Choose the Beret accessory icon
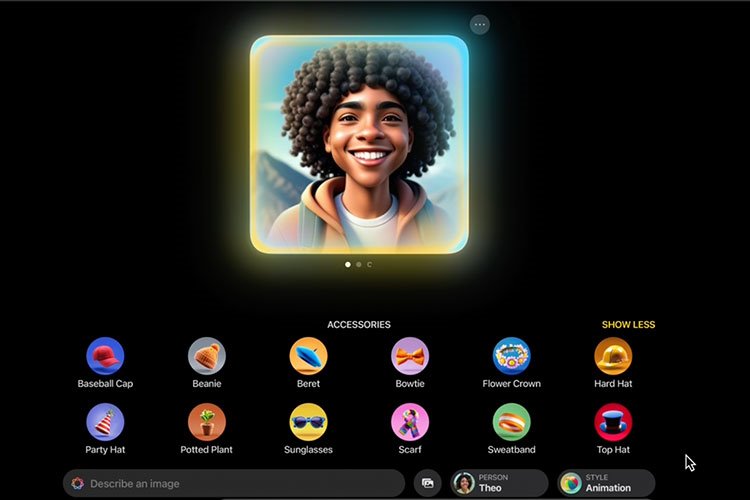This screenshot has height=500, width=750. 308,356
